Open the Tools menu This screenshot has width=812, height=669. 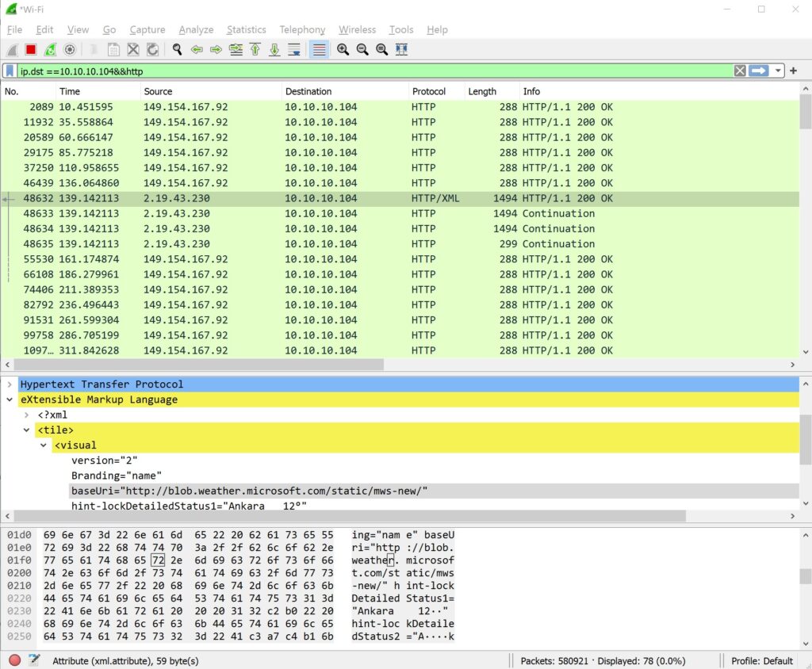click(x=401, y=30)
